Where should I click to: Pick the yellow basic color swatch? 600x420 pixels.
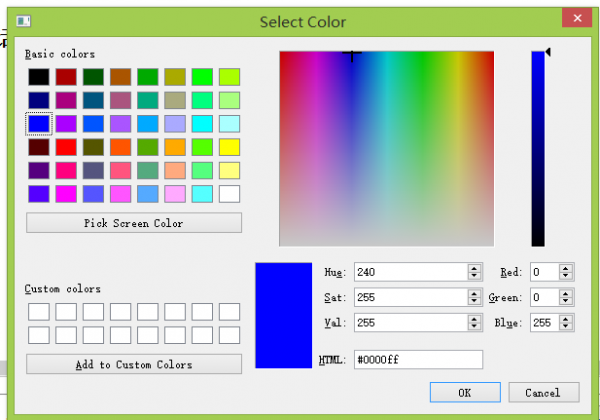coord(230,147)
